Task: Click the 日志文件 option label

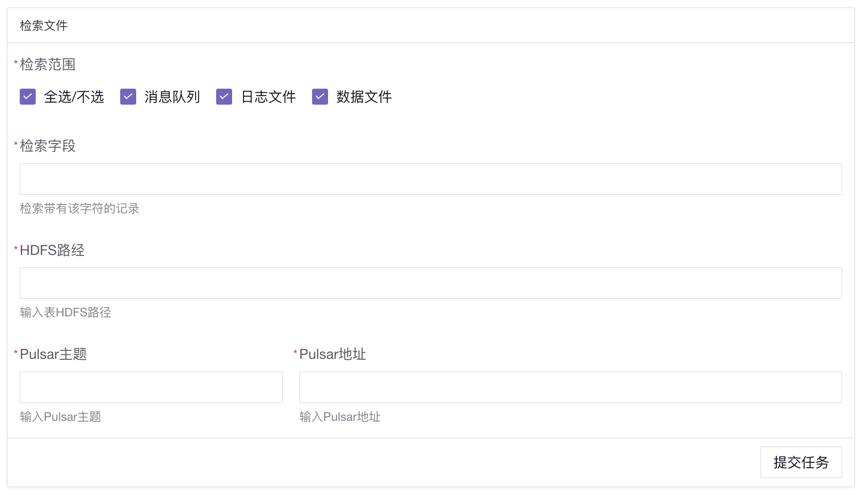Action: pyautogui.click(x=268, y=97)
